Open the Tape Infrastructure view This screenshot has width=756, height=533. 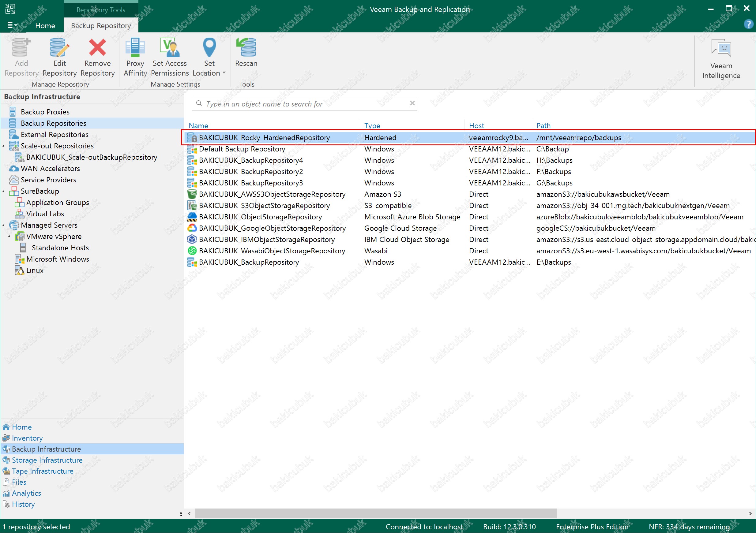[x=43, y=471]
